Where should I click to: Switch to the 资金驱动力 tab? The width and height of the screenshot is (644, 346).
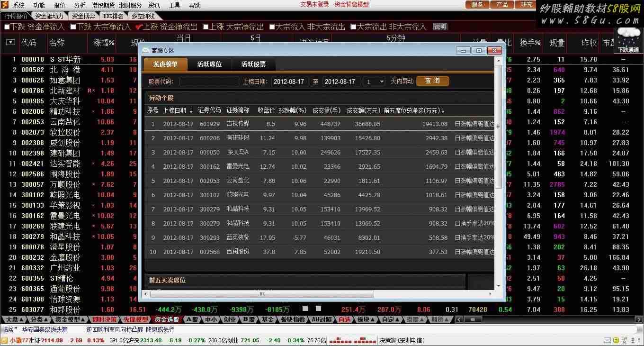tap(49, 16)
